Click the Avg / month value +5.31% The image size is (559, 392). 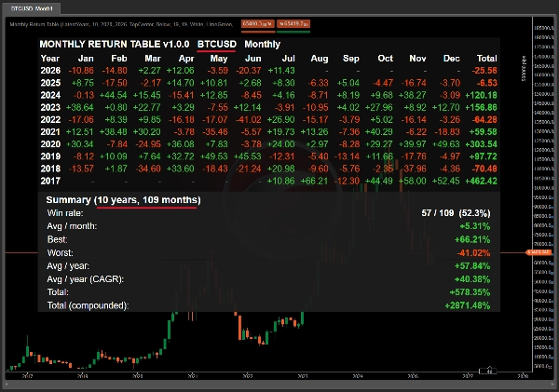pyautogui.click(x=475, y=226)
